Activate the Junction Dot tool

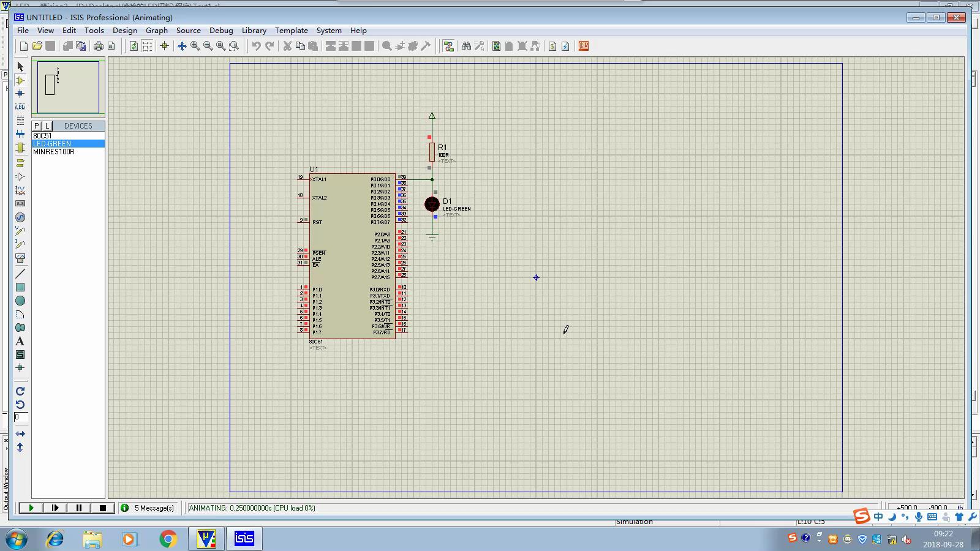[20, 94]
